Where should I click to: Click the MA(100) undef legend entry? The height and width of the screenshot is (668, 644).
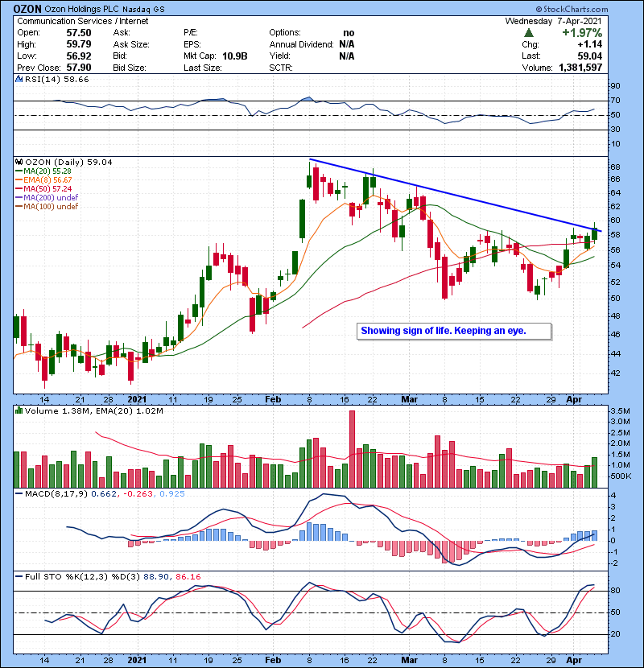(47, 207)
